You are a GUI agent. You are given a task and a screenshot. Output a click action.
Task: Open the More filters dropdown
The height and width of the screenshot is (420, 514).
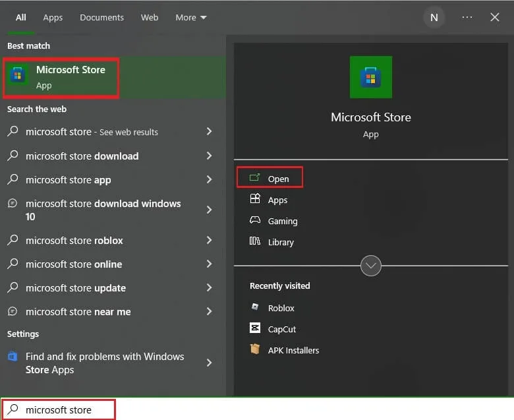point(191,17)
